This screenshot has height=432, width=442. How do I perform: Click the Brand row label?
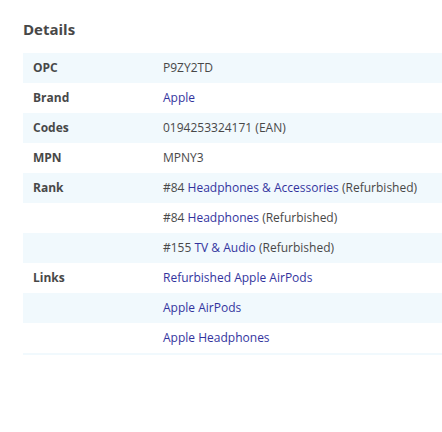(51, 98)
